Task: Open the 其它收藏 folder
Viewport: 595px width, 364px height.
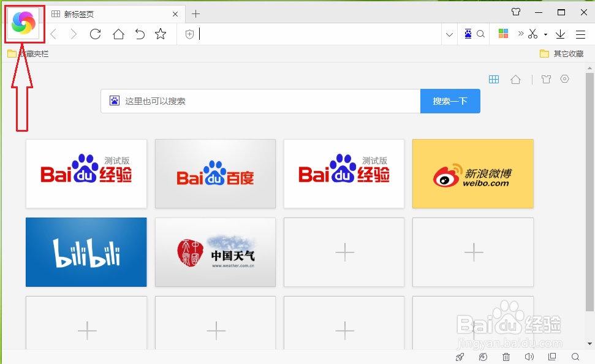Action: [x=562, y=54]
